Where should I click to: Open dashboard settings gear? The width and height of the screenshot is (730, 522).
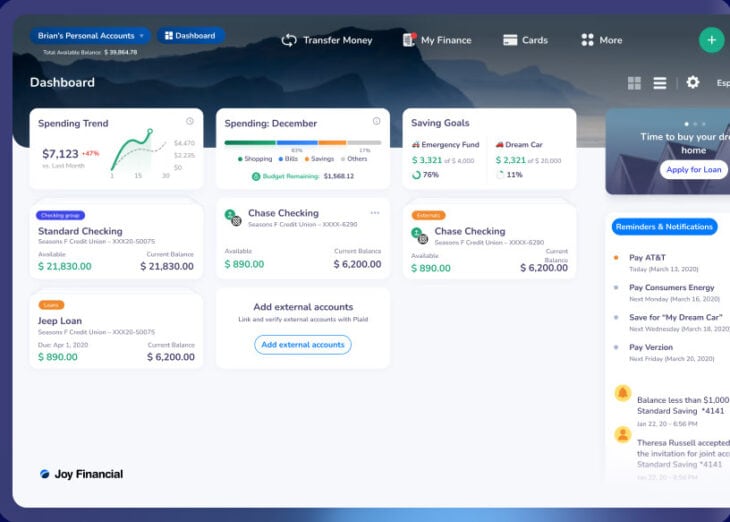[x=693, y=82]
